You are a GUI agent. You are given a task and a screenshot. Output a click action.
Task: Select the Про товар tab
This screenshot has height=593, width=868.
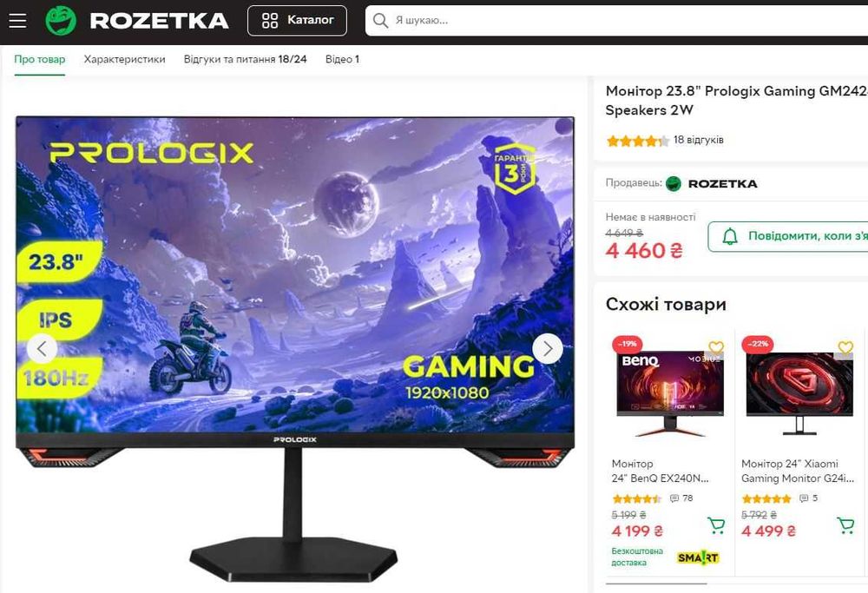click(x=39, y=59)
